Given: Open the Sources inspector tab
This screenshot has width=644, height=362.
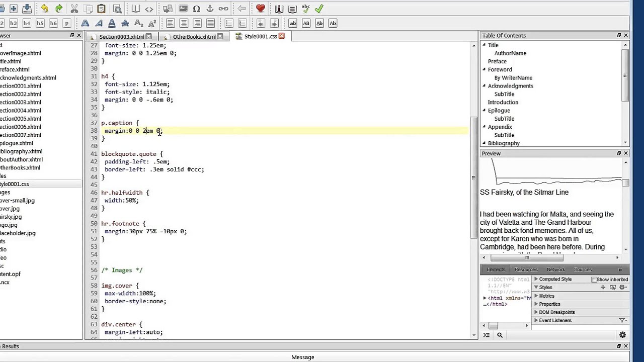Looking at the screenshot, I should 583,270.
